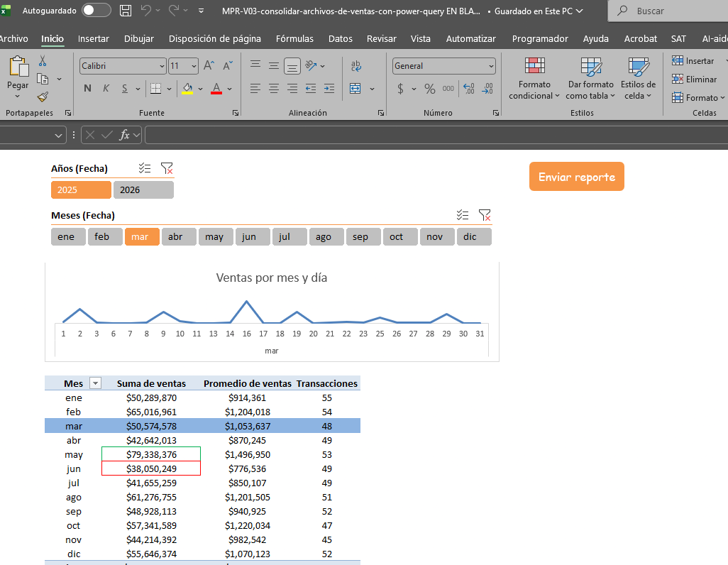Click Eliminar in the Celdas group
728x565 pixels.
pos(694,79)
